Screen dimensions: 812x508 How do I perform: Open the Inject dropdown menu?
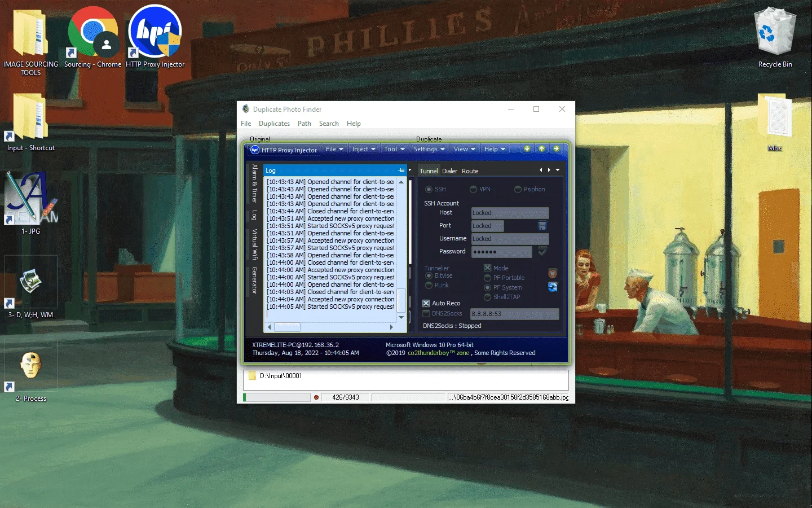364,149
